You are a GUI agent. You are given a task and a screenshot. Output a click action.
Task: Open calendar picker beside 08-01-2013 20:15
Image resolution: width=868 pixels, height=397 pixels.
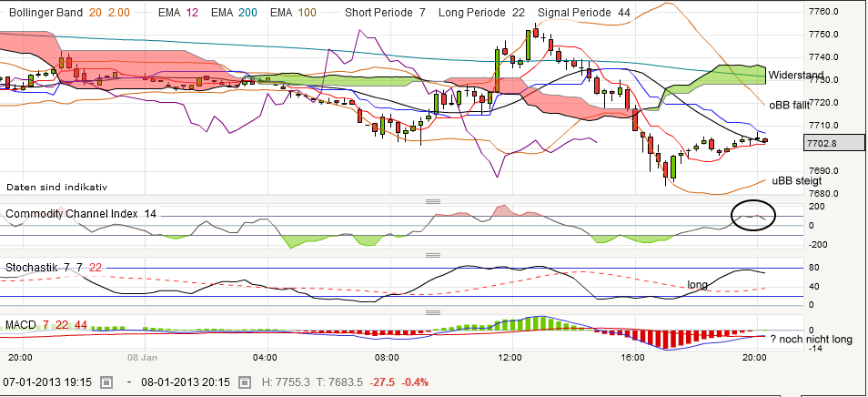(247, 382)
